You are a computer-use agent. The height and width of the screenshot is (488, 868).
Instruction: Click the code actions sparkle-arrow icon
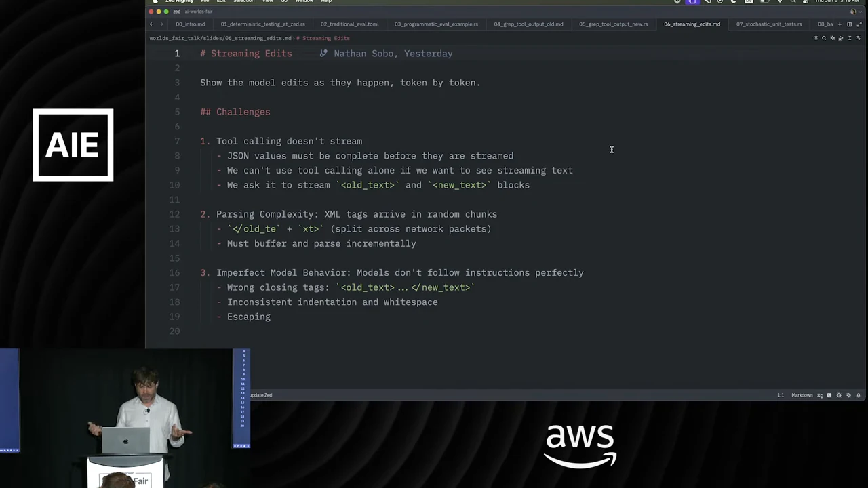(841, 38)
